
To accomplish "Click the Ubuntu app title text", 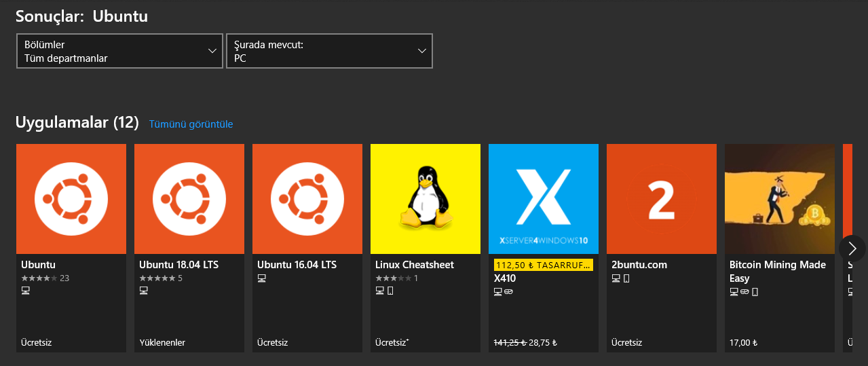I will point(38,265).
